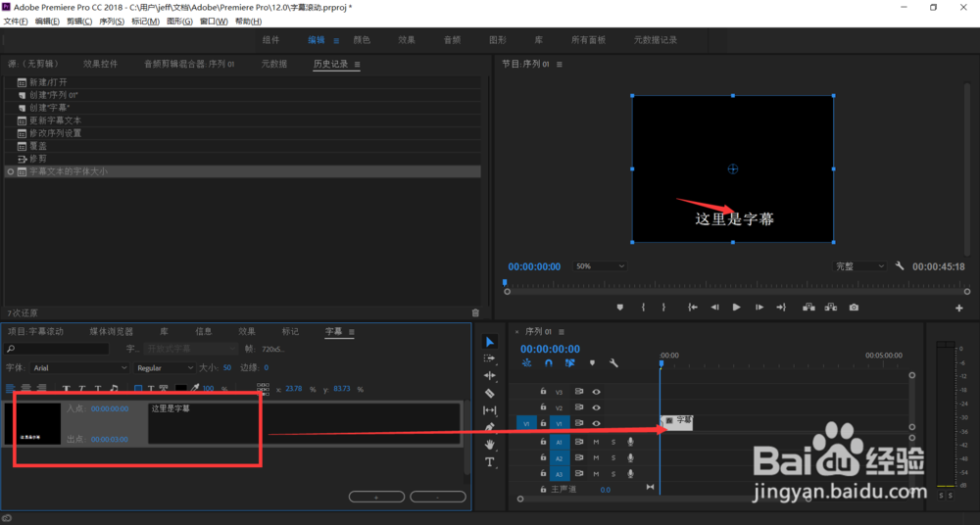Step forward one frame

pos(759,308)
